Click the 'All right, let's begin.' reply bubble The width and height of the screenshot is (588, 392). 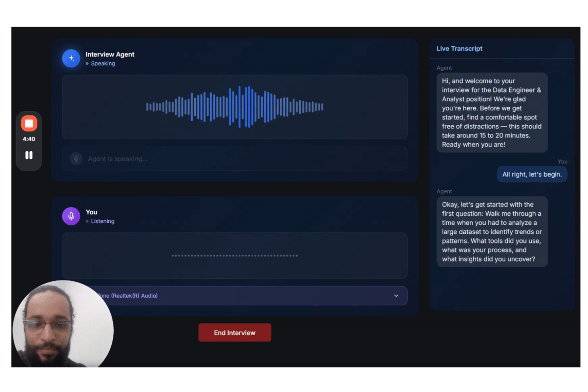pos(532,174)
